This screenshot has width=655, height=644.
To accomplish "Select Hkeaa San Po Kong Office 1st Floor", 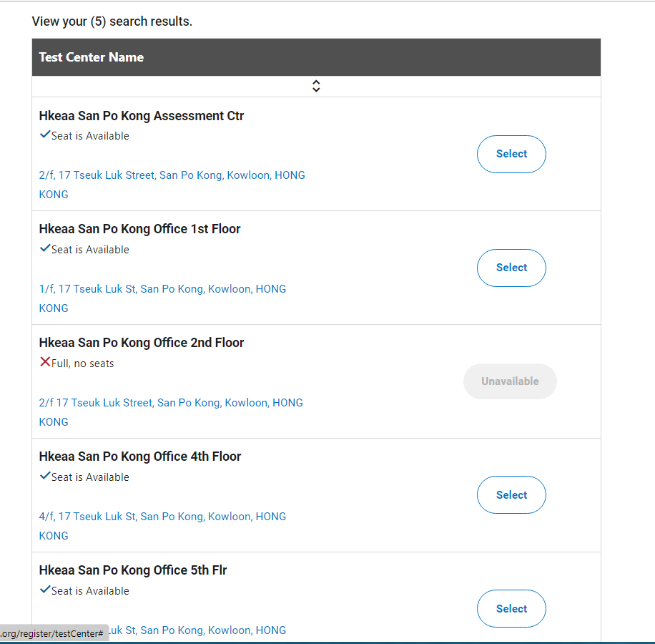I will (x=511, y=268).
